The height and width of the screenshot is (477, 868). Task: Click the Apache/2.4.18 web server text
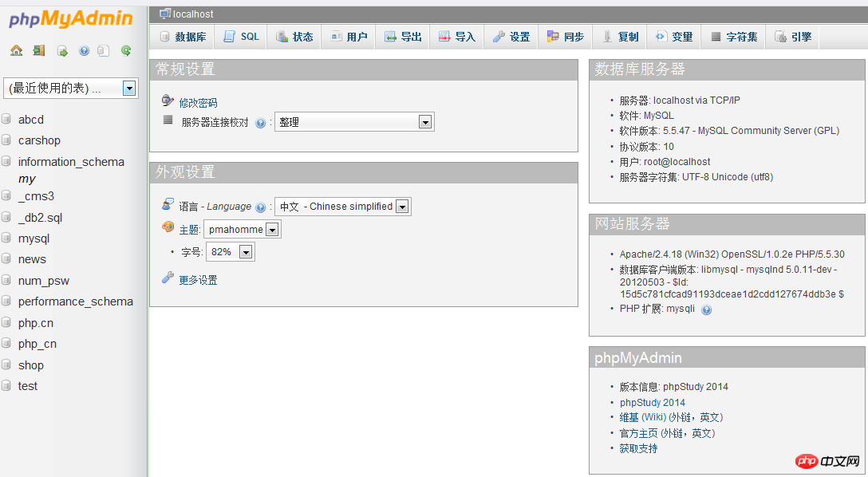[x=732, y=254]
